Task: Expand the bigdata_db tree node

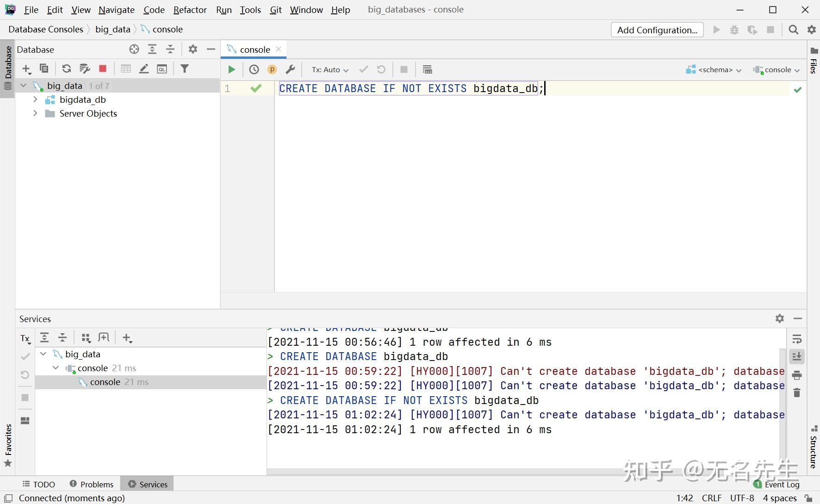Action: 35,100
